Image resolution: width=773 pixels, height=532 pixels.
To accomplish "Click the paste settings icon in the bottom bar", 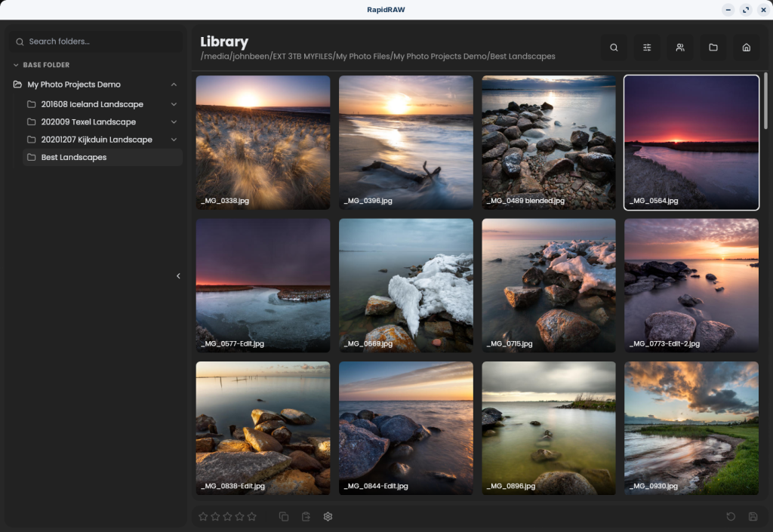I will click(306, 517).
